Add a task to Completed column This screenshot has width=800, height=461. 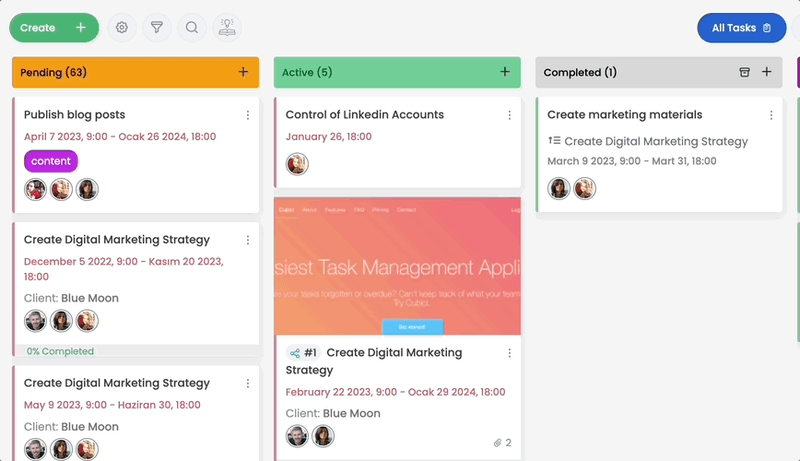(x=767, y=72)
